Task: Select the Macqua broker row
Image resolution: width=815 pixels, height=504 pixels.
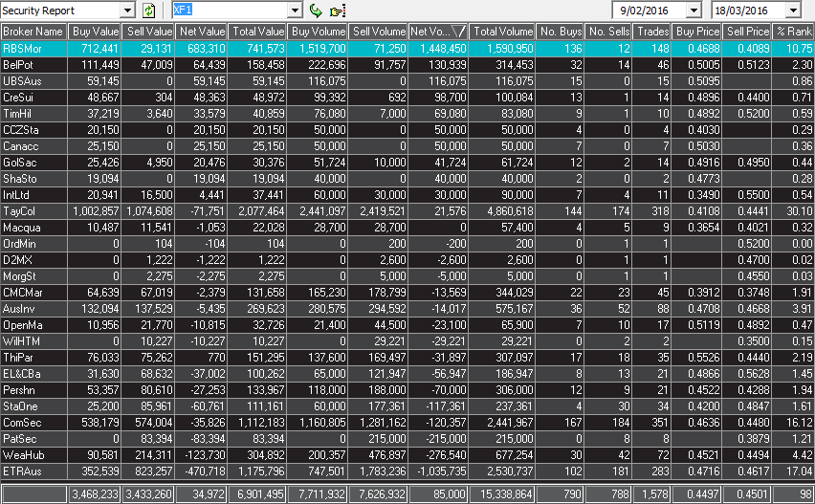Action: [407, 228]
